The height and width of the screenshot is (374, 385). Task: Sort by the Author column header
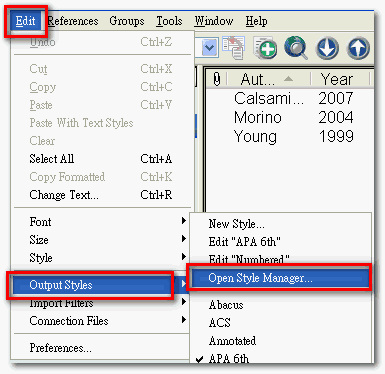tap(269, 79)
